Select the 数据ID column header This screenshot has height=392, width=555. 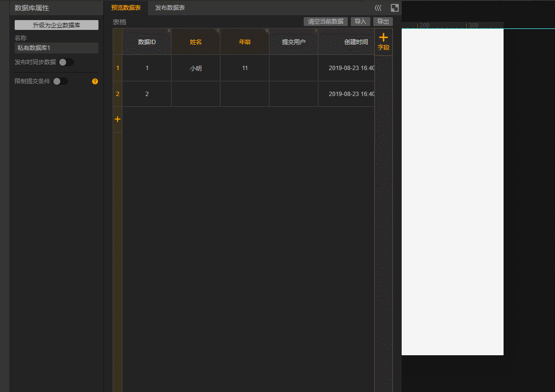point(146,42)
